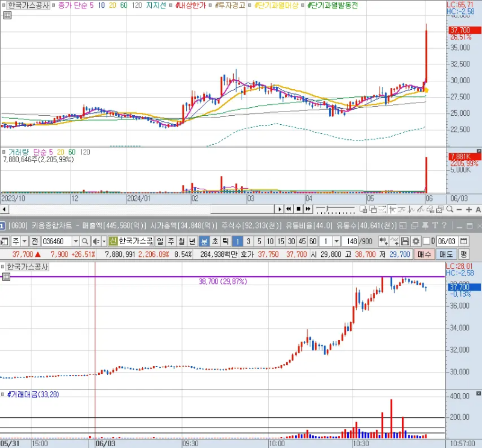The image size is (482, 448).
Task: Click the duplicate window icon in title bar
Action: (x=415, y=226)
